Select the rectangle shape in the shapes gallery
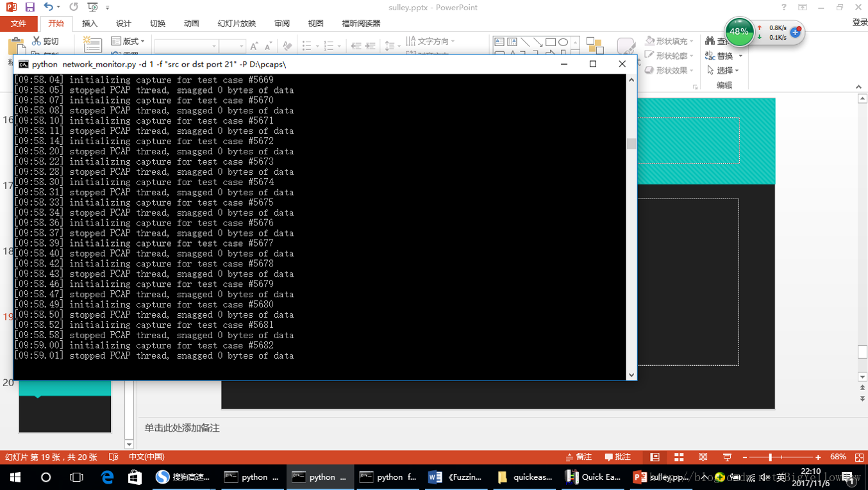 pos(551,42)
